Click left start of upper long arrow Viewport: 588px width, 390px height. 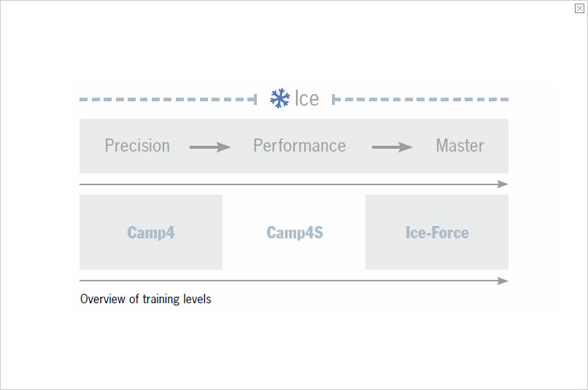coord(82,184)
